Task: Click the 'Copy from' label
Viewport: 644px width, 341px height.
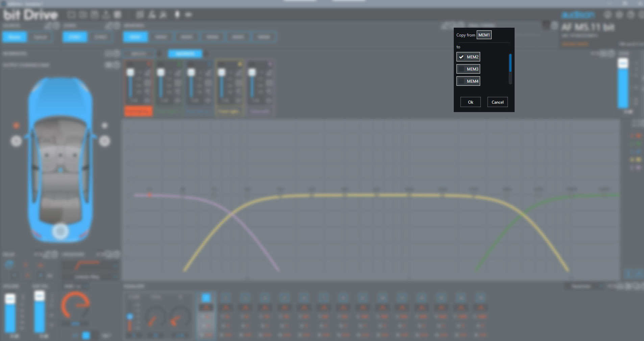Action: click(466, 35)
